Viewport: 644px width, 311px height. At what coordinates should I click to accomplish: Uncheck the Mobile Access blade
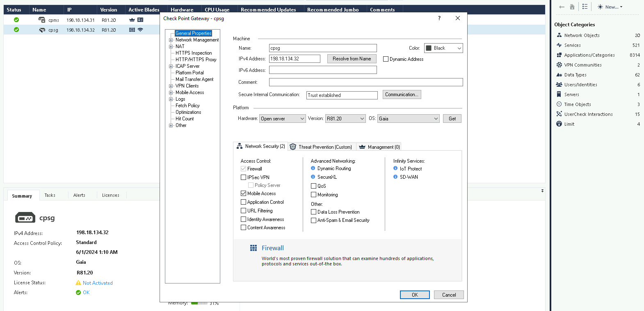click(244, 194)
